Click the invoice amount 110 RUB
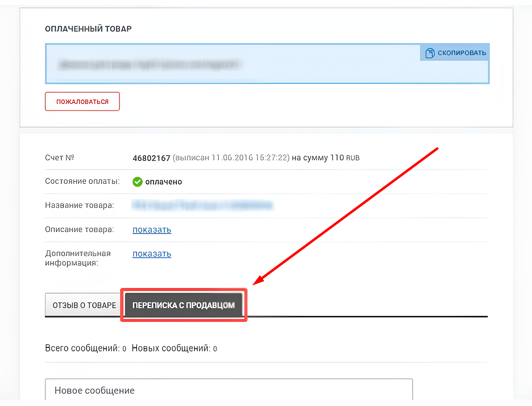 (x=345, y=158)
